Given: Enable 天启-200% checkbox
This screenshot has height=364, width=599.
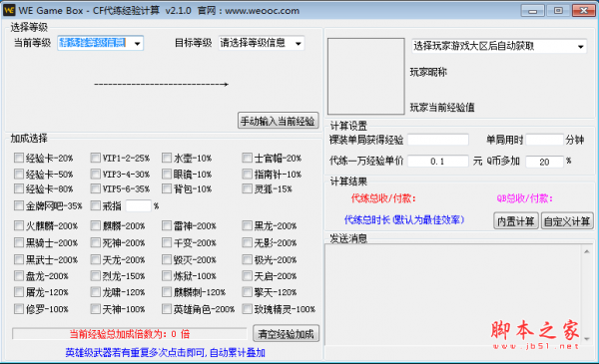Looking at the screenshot, I should point(248,275).
